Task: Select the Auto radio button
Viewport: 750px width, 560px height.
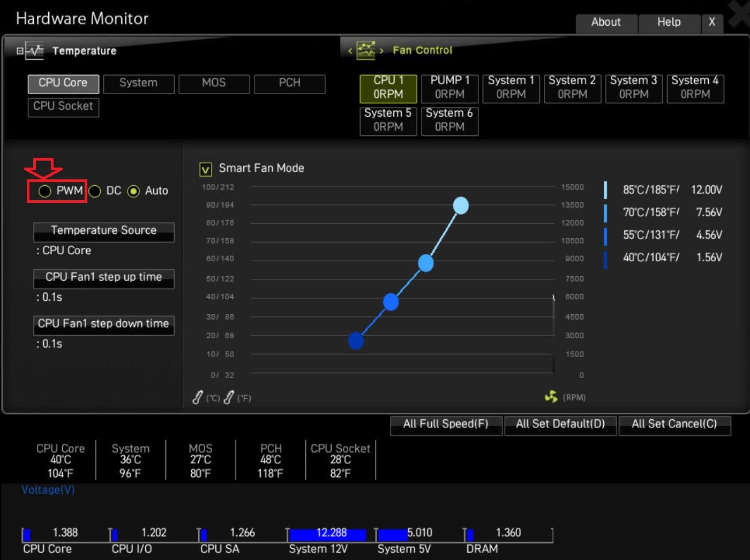Action: [x=133, y=191]
